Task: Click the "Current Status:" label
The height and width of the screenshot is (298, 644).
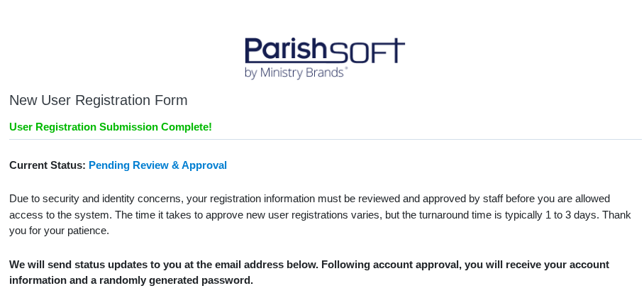Action: [x=48, y=165]
